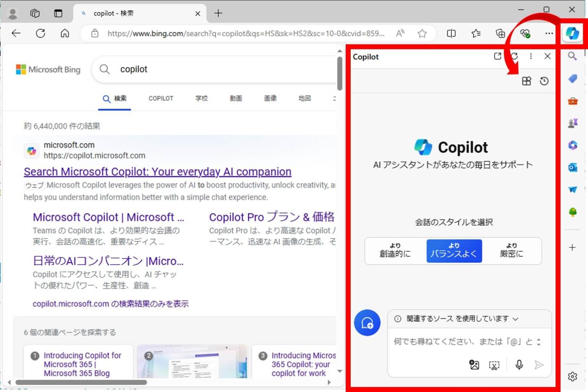Screen dimensions: 588x392
Task: Close the Copilot pane
Action: click(547, 56)
